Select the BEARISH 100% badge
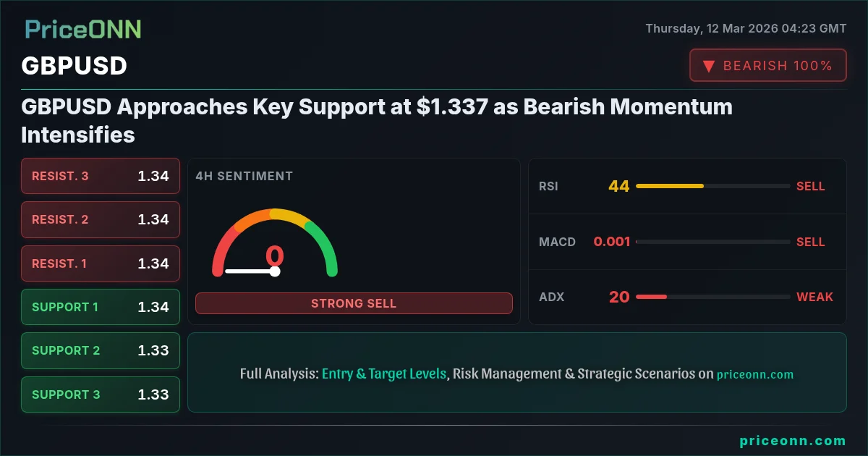Screen dimensions: 868x456 click(x=768, y=65)
